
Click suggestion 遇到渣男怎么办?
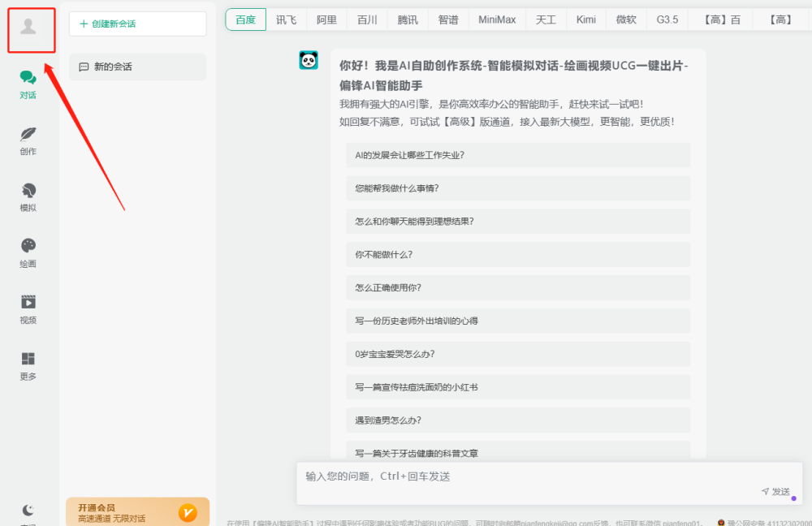(x=518, y=420)
